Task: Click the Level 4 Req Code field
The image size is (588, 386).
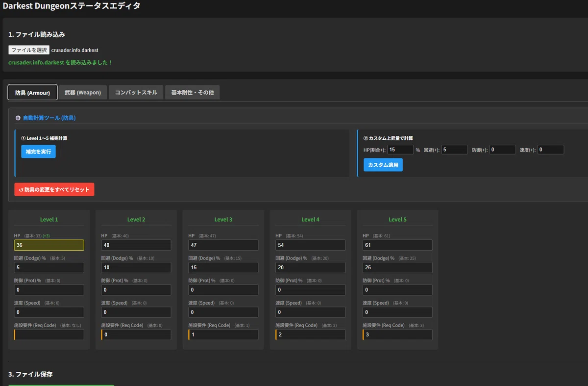Action: [311, 335]
